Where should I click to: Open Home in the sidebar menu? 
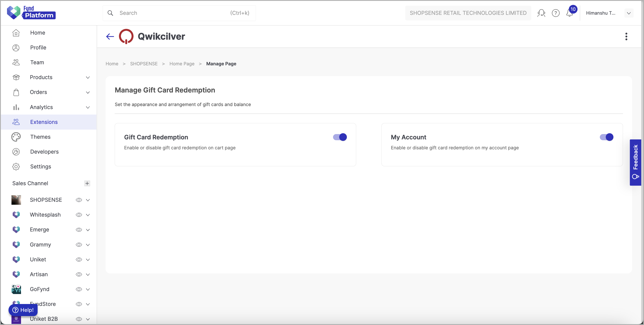[x=38, y=33]
